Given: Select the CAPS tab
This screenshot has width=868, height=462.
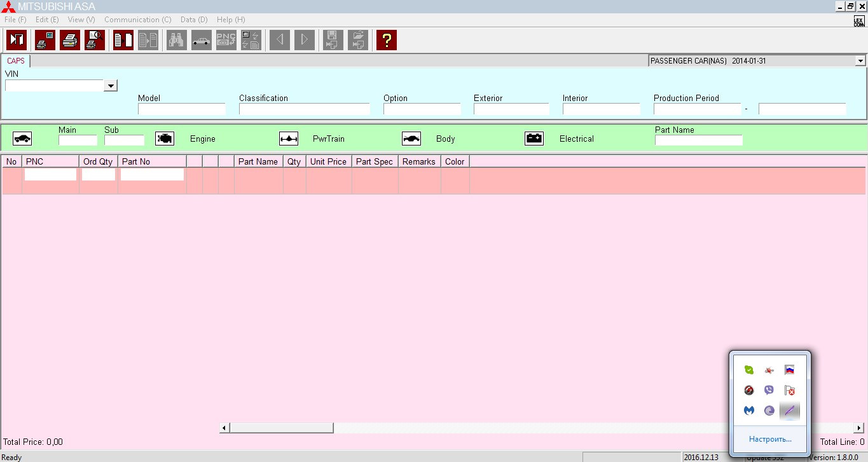Looking at the screenshot, I should tap(16, 61).
